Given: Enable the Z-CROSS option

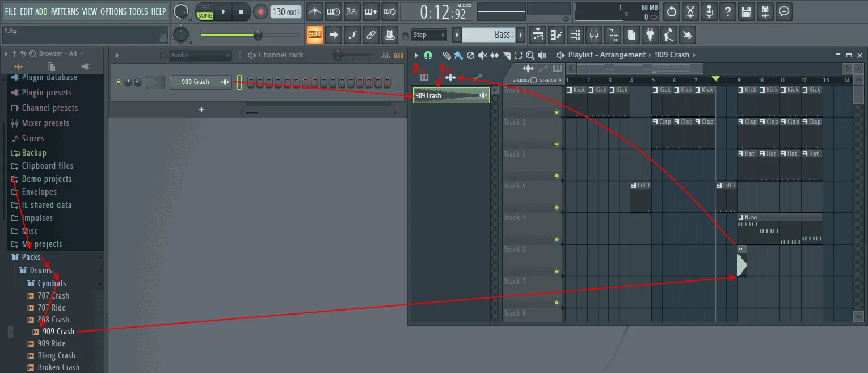Looking at the screenshot, I should click(533, 80).
